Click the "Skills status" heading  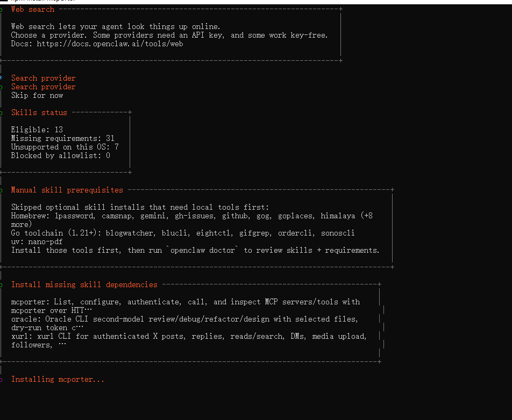pos(39,113)
